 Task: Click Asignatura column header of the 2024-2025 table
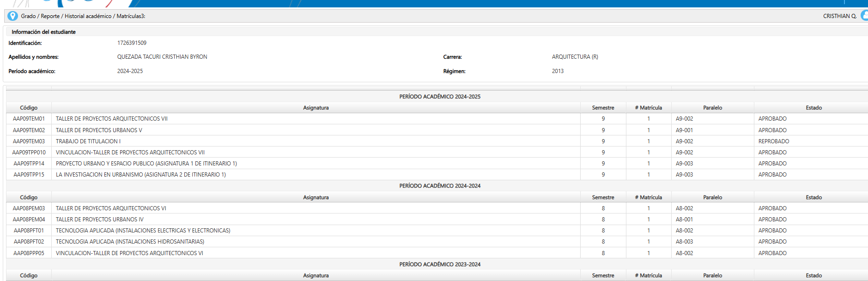click(316, 108)
